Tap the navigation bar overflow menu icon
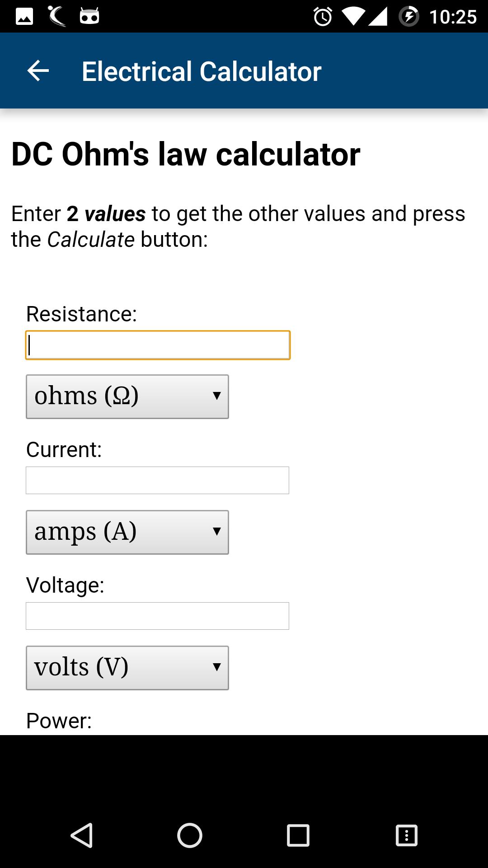The image size is (488, 868). click(407, 835)
